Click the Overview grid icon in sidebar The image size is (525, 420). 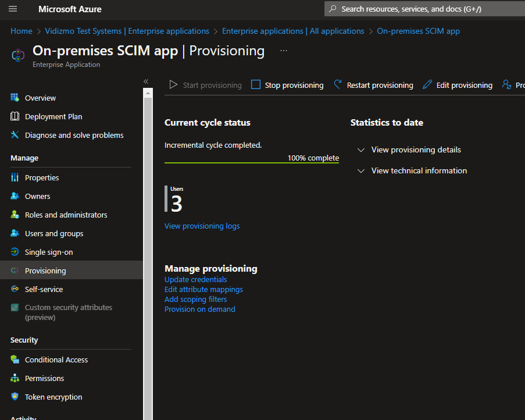click(15, 98)
